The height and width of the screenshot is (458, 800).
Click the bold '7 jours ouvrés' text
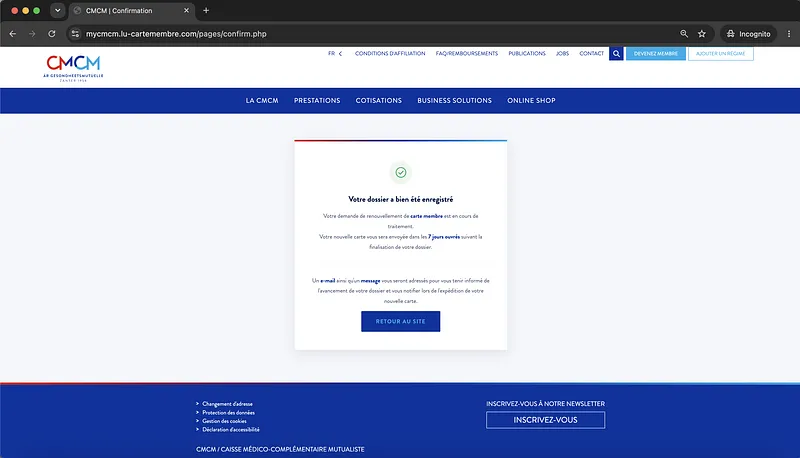click(444, 237)
